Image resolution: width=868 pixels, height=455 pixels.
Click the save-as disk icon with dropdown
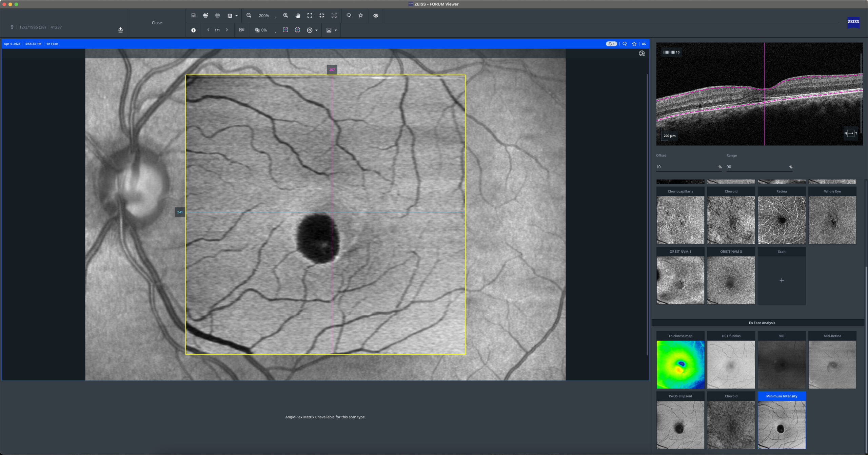pyautogui.click(x=230, y=16)
